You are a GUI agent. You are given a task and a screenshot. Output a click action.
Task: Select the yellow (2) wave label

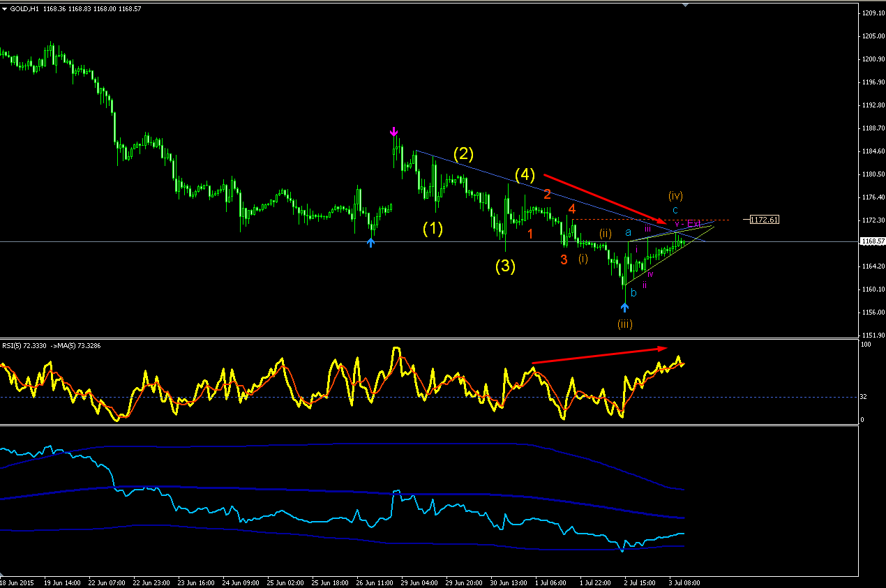click(x=464, y=154)
